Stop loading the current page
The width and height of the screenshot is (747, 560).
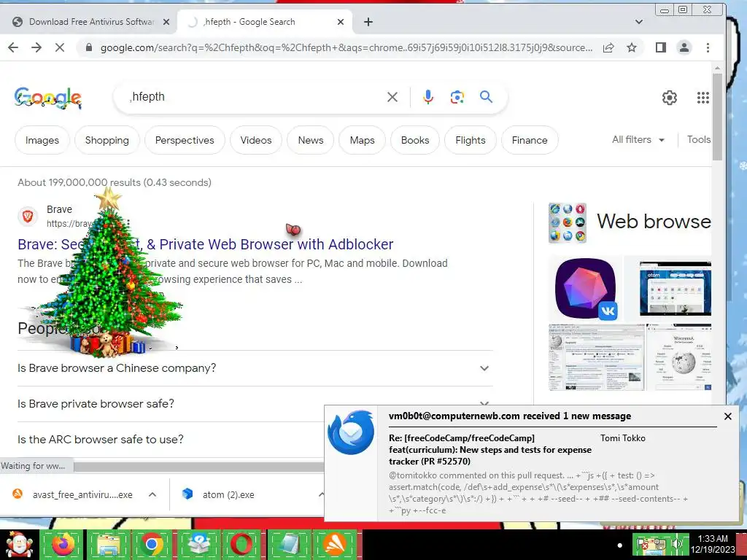(x=60, y=47)
